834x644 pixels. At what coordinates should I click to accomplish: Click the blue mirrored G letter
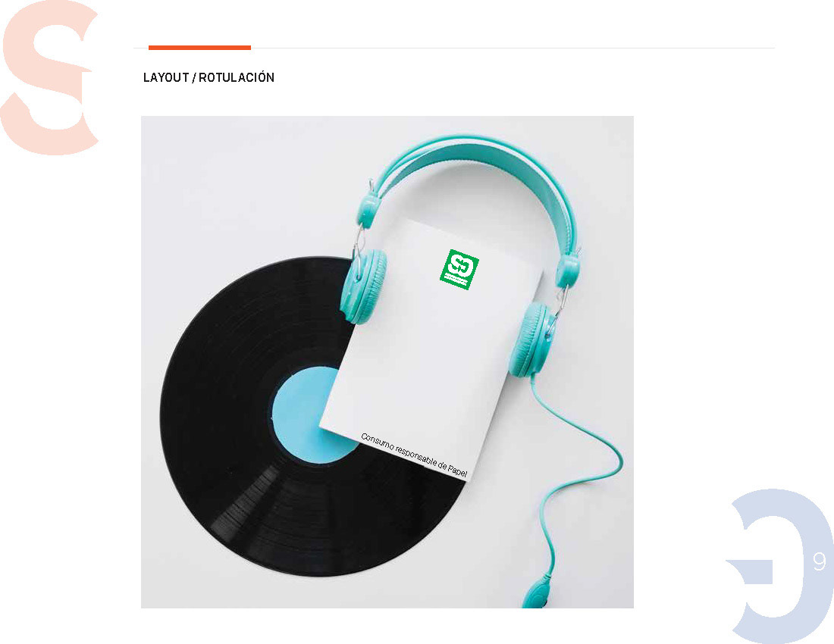coord(779,566)
